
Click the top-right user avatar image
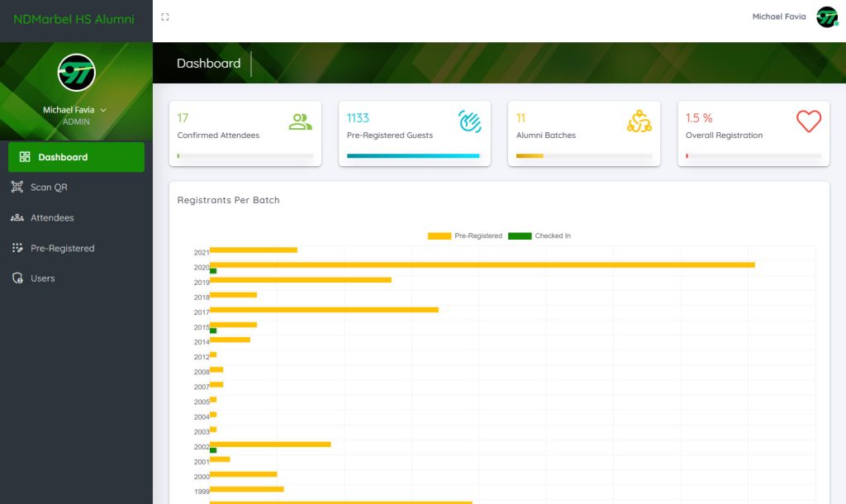pos(826,17)
